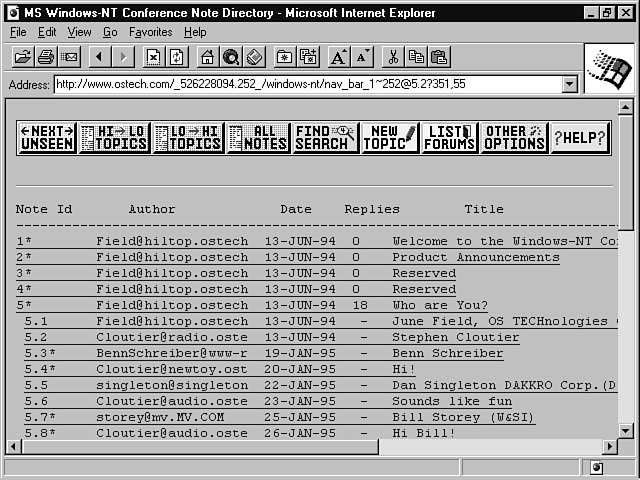Click the larger font size icon
Viewport: 640px width, 480px height.
tap(339, 57)
